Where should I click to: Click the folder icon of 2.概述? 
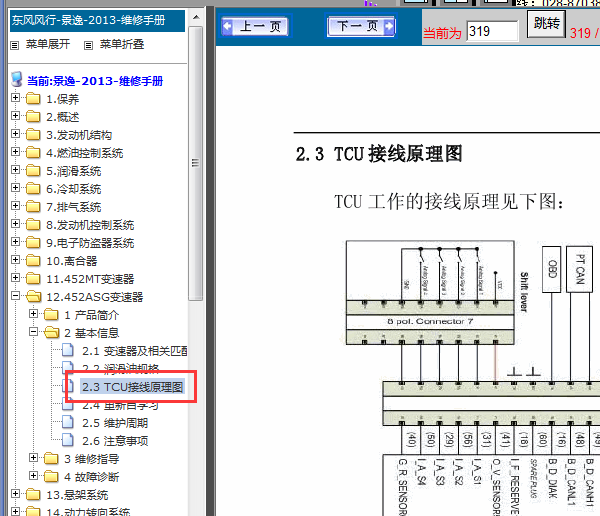point(33,117)
